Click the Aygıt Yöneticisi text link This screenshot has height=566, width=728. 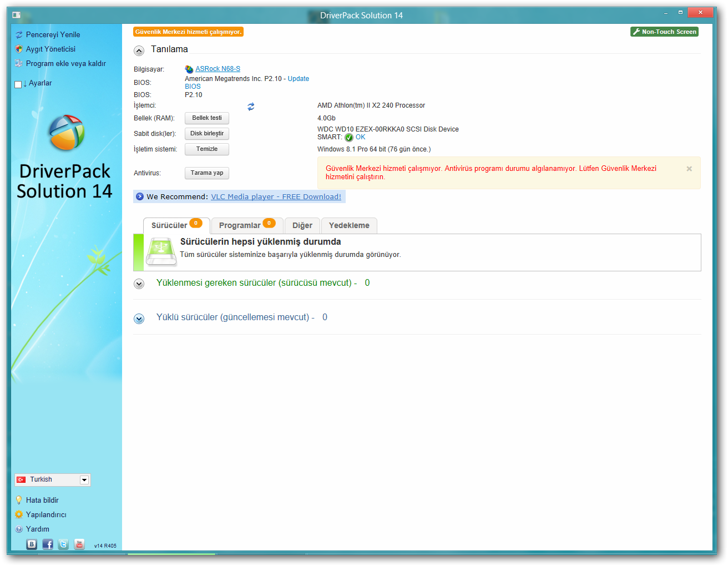click(50, 49)
